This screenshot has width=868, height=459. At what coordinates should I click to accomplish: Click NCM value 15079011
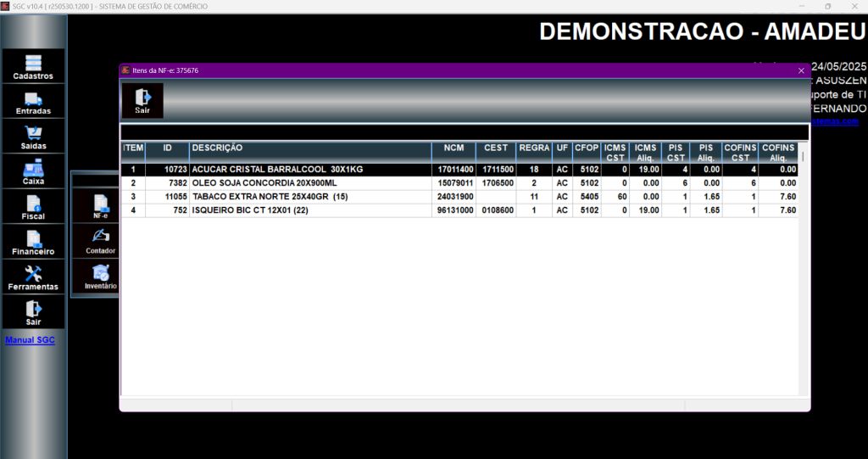click(455, 183)
